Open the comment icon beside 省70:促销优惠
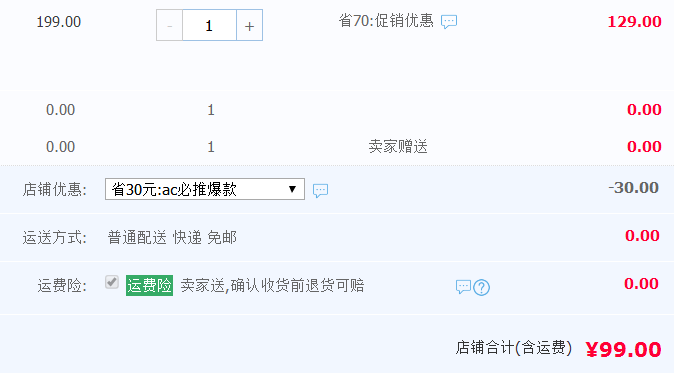 449,21
